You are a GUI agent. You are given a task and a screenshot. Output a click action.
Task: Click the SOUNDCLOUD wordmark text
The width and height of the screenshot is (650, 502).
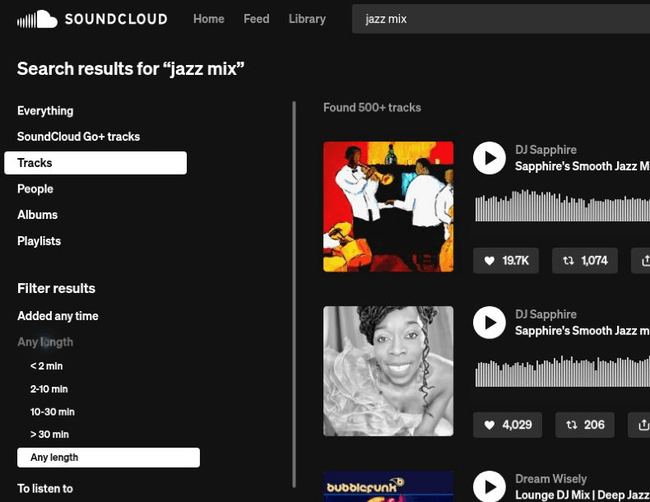coord(116,19)
